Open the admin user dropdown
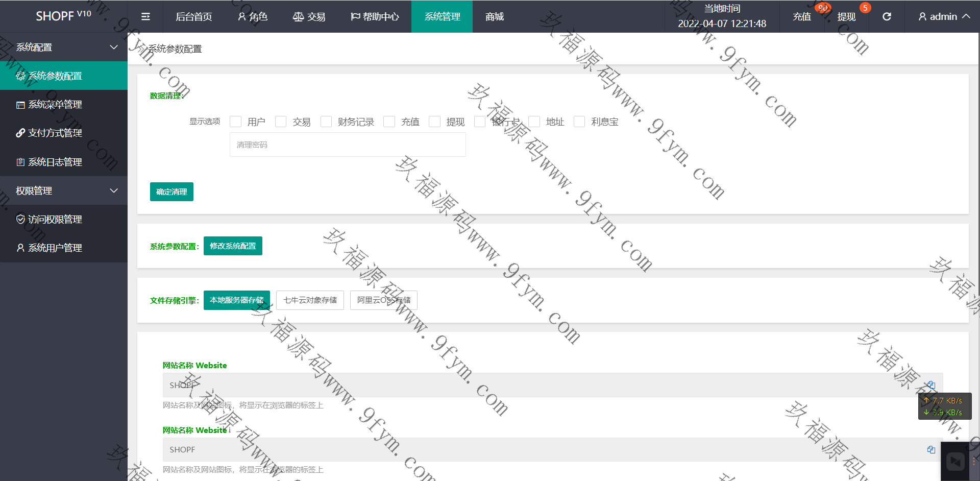 pyautogui.click(x=944, y=17)
